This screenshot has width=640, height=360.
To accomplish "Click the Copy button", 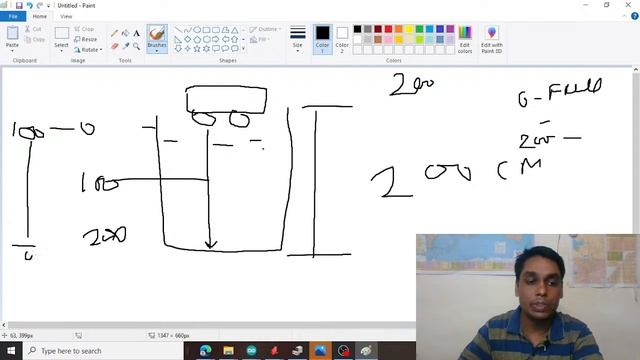I will pos(34,40).
